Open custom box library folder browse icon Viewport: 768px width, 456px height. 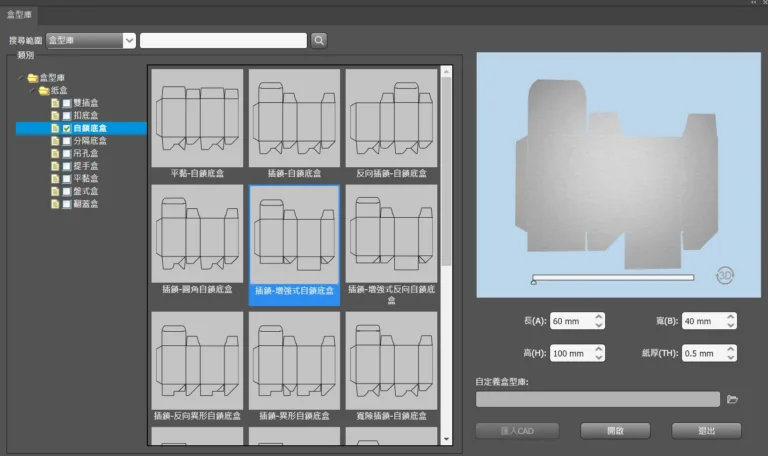point(733,399)
